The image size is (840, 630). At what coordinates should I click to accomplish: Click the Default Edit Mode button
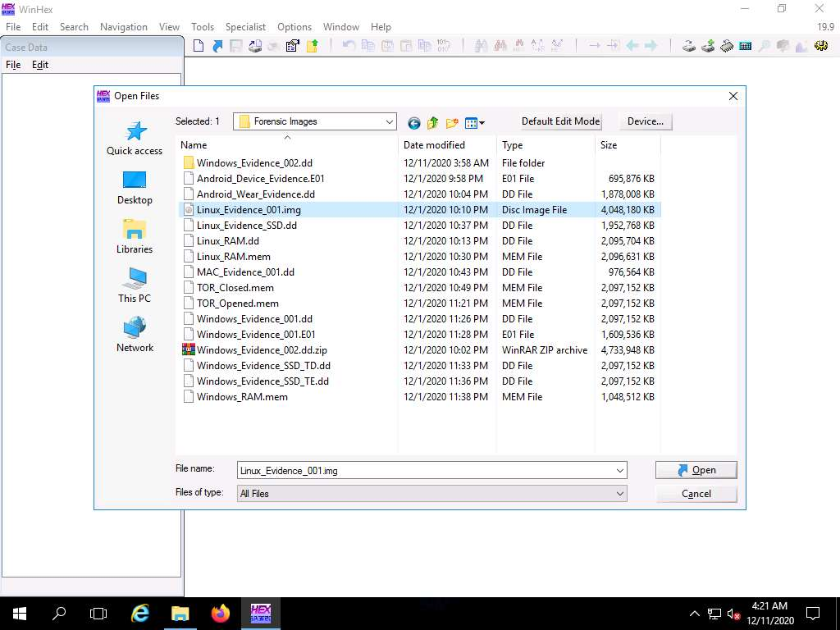tap(560, 121)
